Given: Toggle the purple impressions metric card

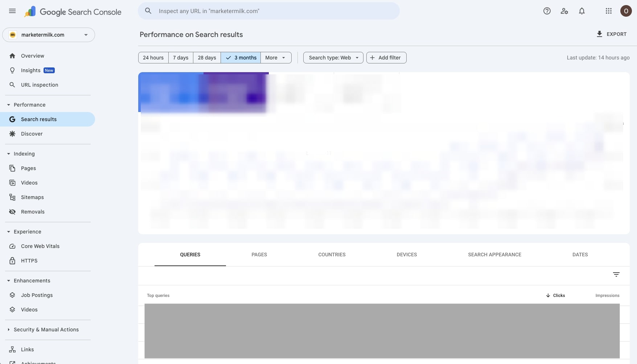Looking at the screenshot, I should coord(236,92).
